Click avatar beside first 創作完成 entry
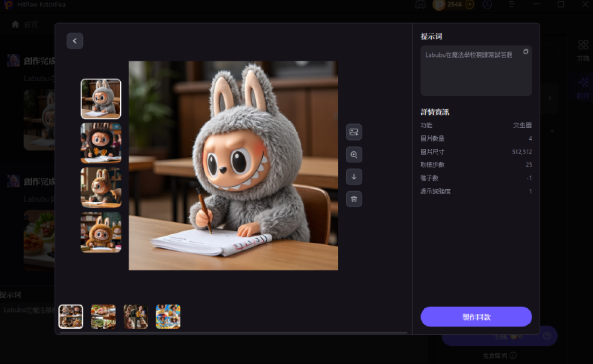 (x=13, y=60)
